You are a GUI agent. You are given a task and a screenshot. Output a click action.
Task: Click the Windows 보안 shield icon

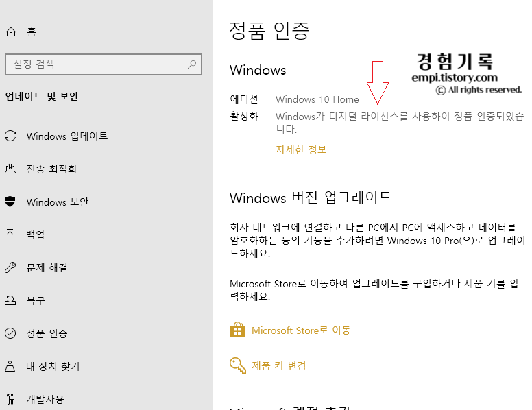[10, 202]
